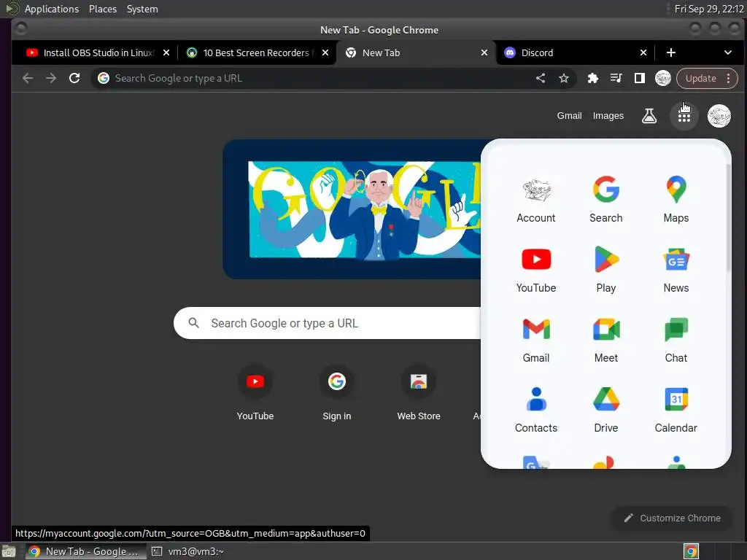Open media controls toolbar icon
Viewport: 747px width, 560px height.
click(x=616, y=78)
